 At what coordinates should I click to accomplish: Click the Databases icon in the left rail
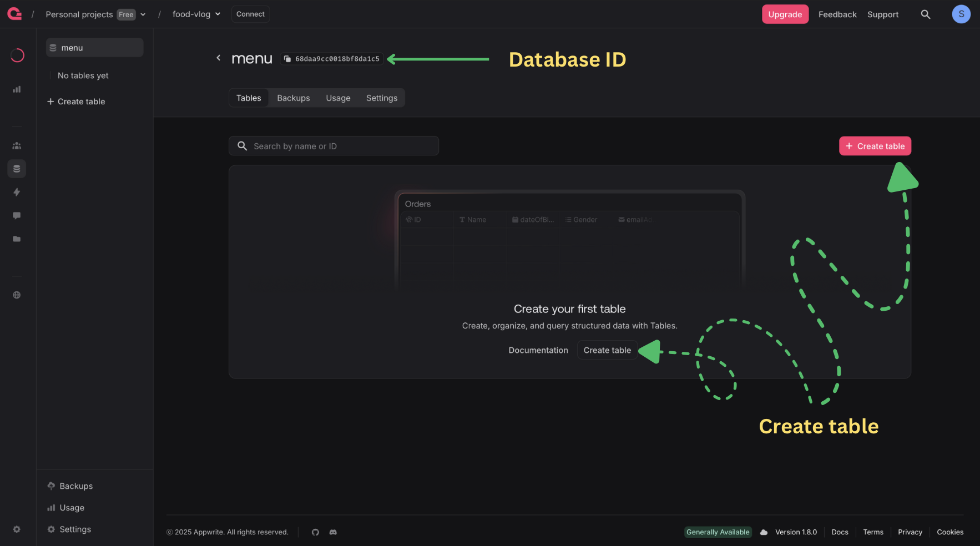pos(17,169)
